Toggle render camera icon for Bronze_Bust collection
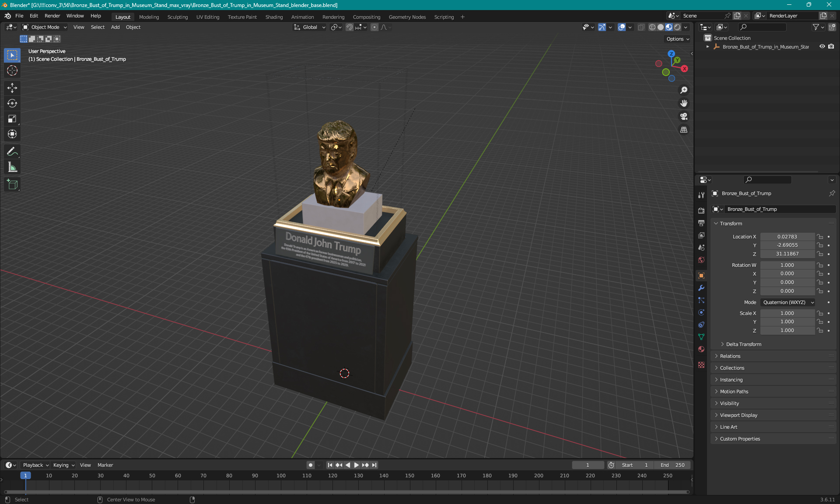 point(831,46)
